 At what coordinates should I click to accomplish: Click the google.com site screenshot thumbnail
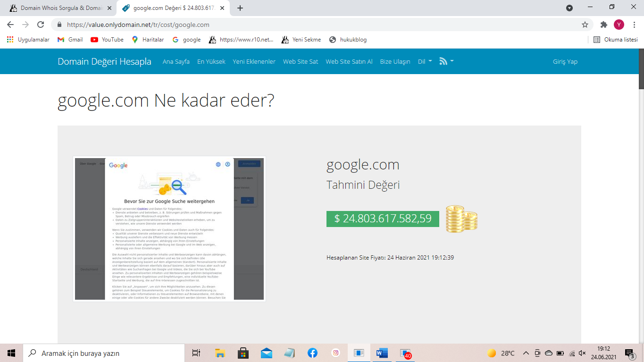169,229
